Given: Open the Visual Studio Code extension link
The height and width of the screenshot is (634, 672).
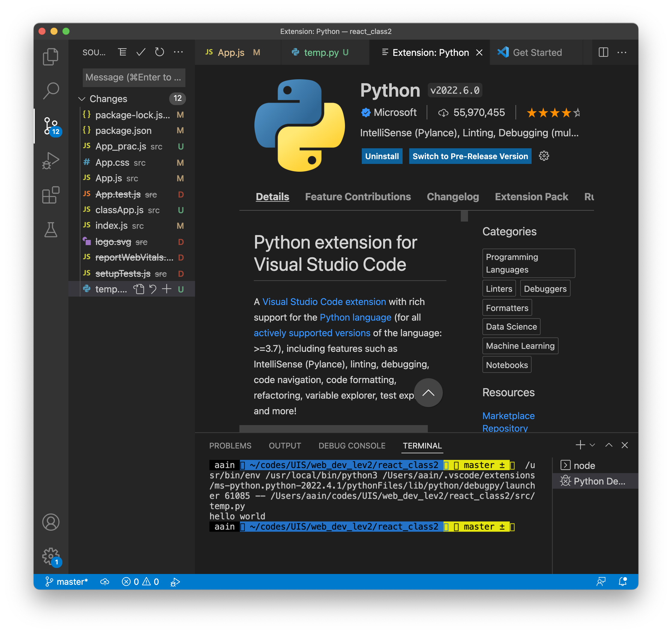Looking at the screenshot, I should pos(324,301).
